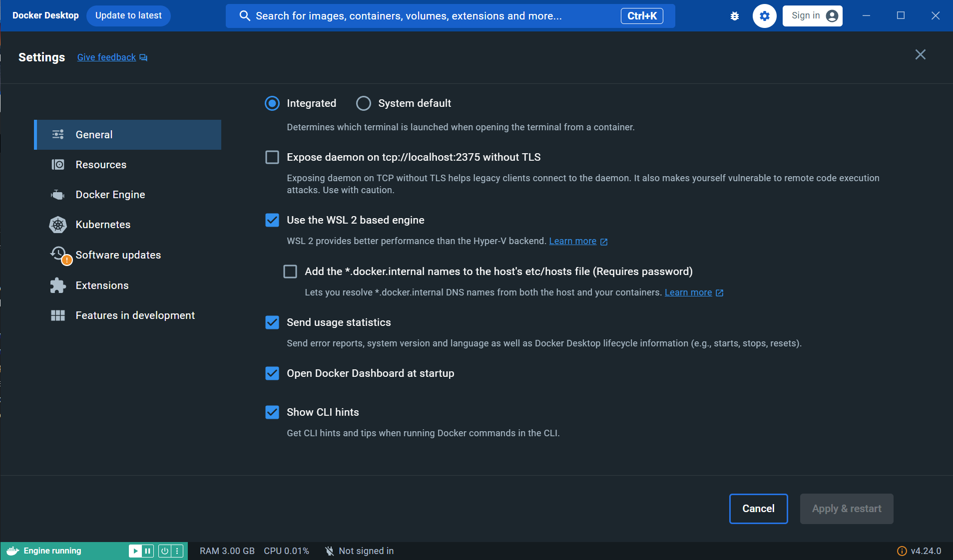Select the Integrated terminal radio button
The image size is (953, 560).
click(x=272, y=103)
